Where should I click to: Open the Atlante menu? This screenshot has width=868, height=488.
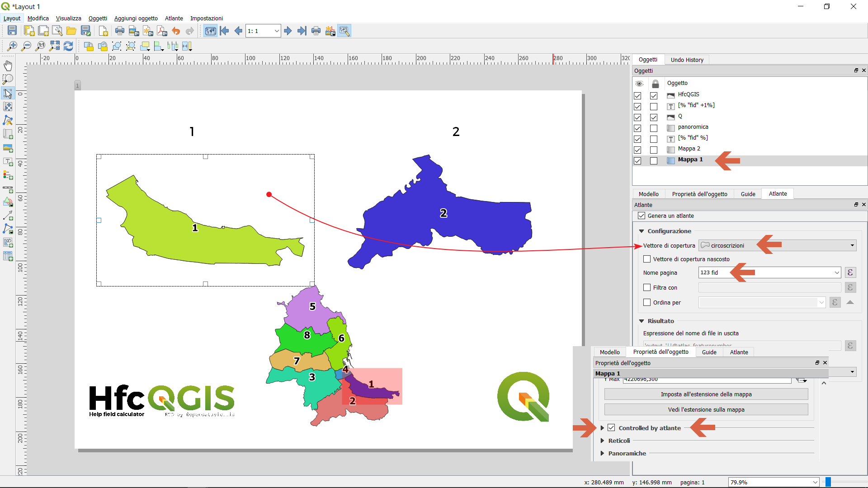(174, 19)
